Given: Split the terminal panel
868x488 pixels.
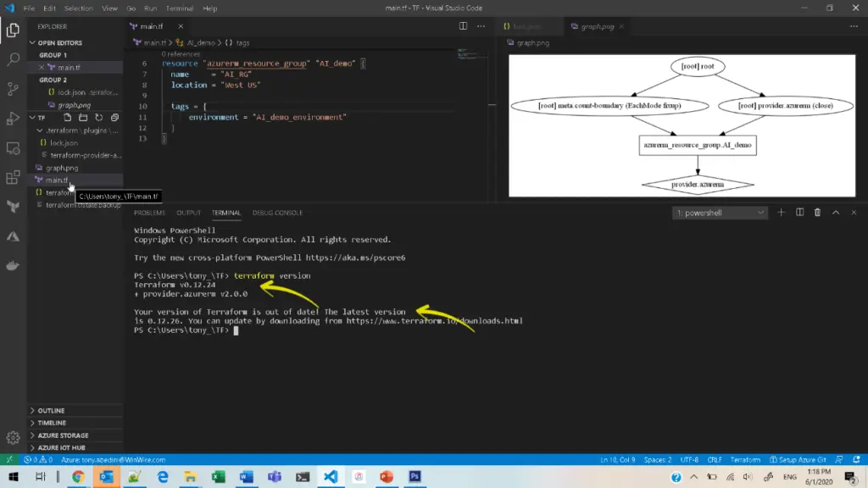Looking at the screenshot, I should tap(799, 213).
